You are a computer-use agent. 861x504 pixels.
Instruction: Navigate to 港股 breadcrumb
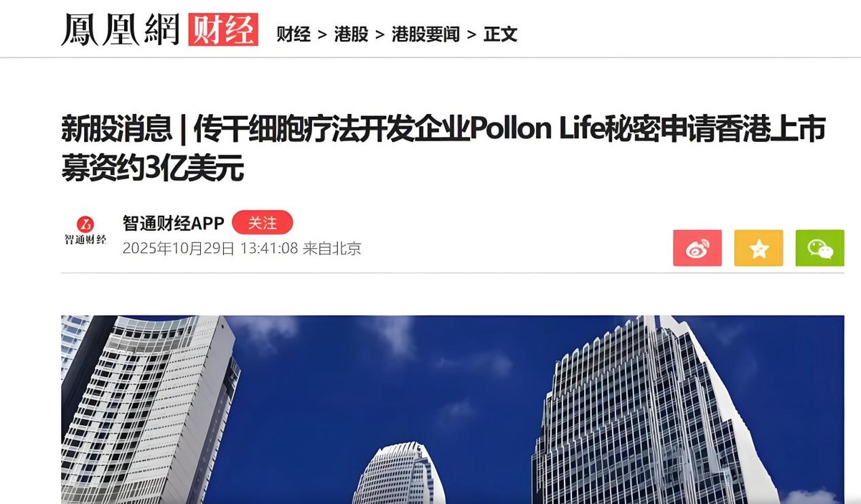pos(351,34)
